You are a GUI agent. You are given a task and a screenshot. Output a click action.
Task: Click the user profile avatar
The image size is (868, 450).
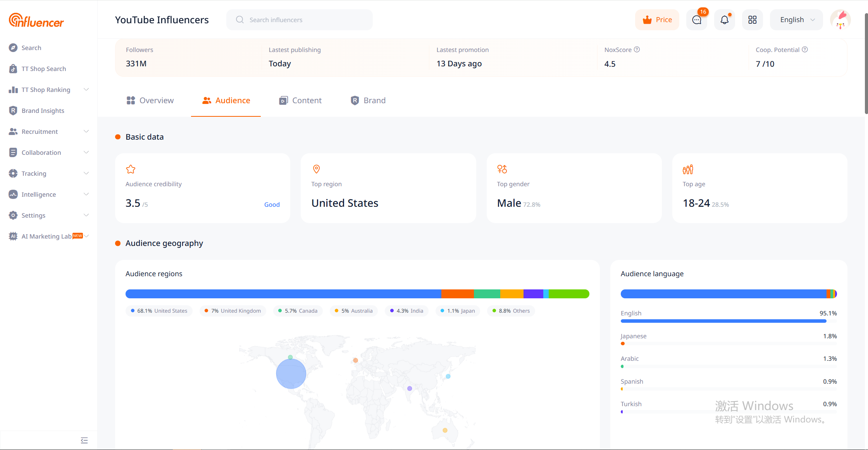[840, 20]
